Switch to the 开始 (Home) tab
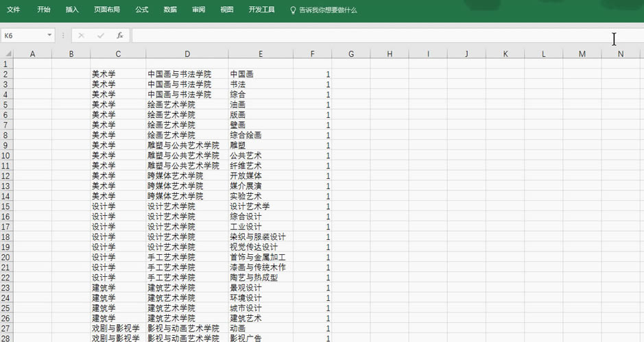 pos(44,10)
